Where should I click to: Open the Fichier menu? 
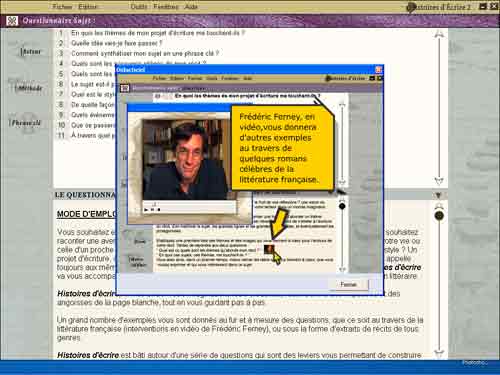coord(62,7)
